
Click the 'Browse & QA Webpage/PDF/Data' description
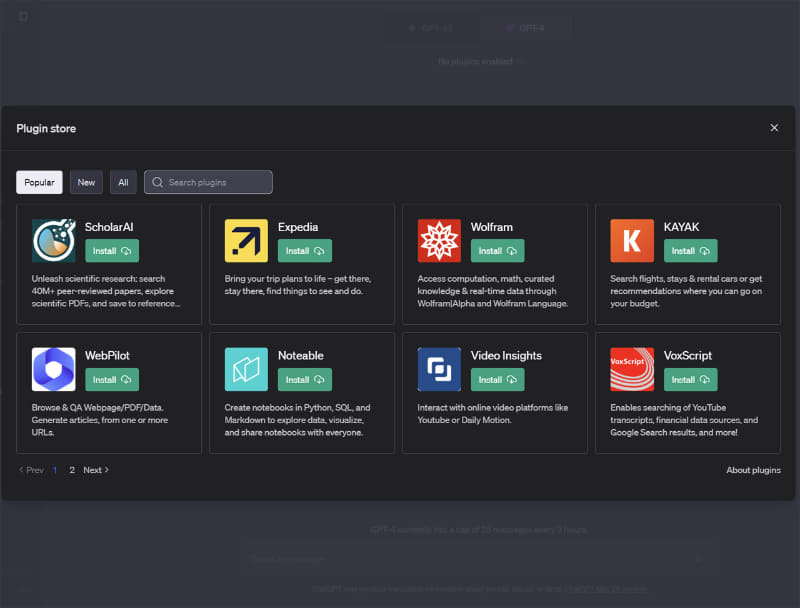point(99,420)
